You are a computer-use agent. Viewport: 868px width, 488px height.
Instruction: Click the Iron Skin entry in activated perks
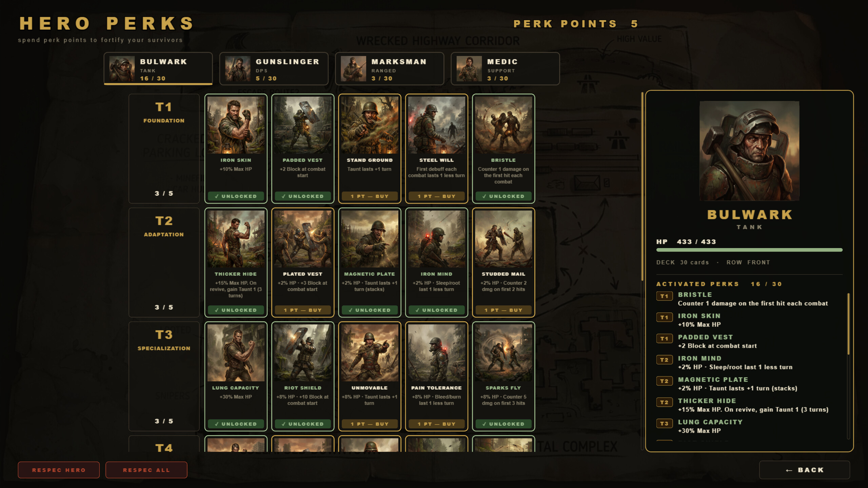pyautogui.click(x=749, y=320)
